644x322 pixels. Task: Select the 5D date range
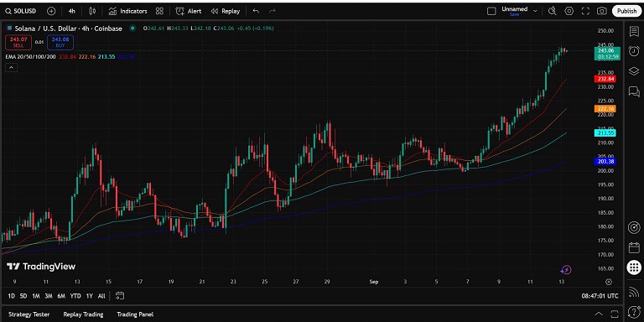(x=23, y=296)
